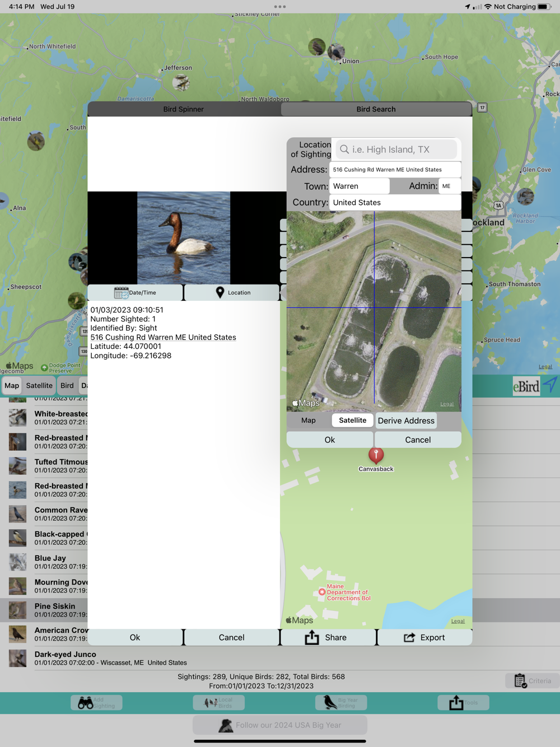
Task: Focus the location search field
Action: (396, 150)
